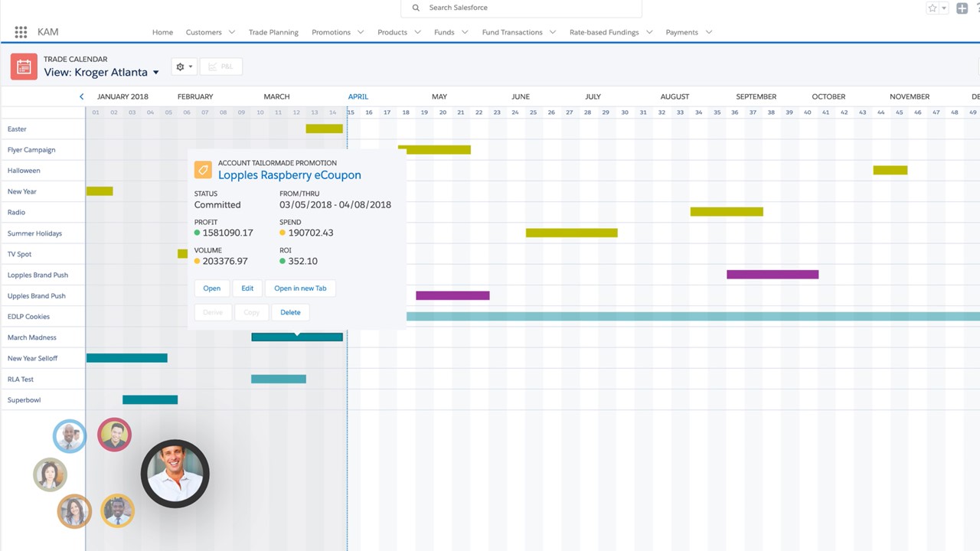The width and height of the screenshot is (980, 551).
Task: Expand the Products tab dropdown arrow
Action: 417,32
